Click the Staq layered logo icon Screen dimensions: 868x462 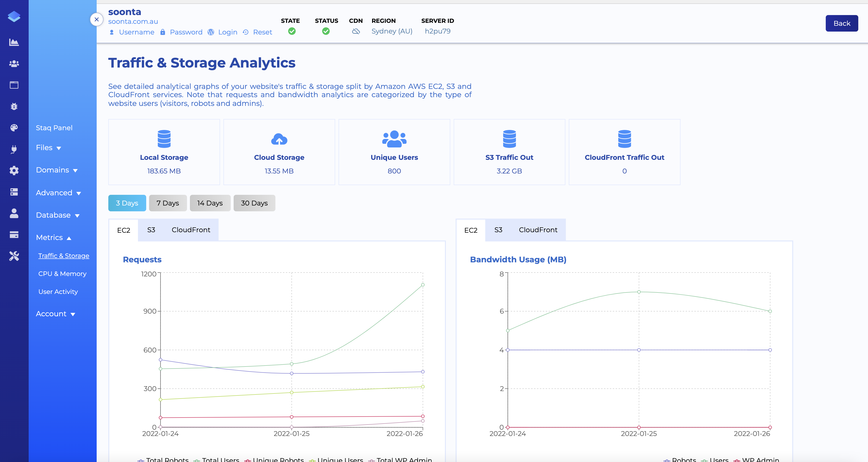click(x=14, y=16)
